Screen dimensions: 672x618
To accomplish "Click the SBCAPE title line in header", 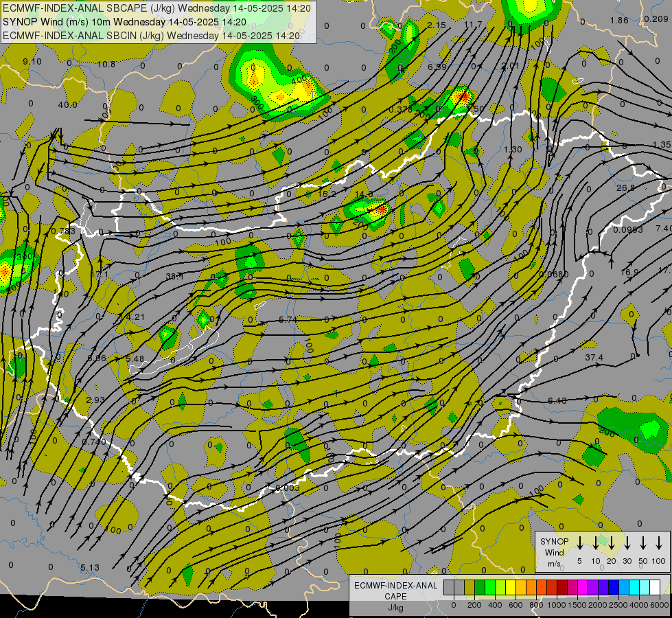I will click(x=157, y=8).
